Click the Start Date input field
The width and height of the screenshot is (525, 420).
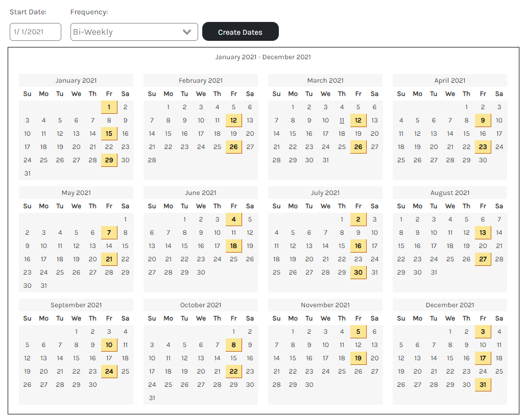[35, 32]
